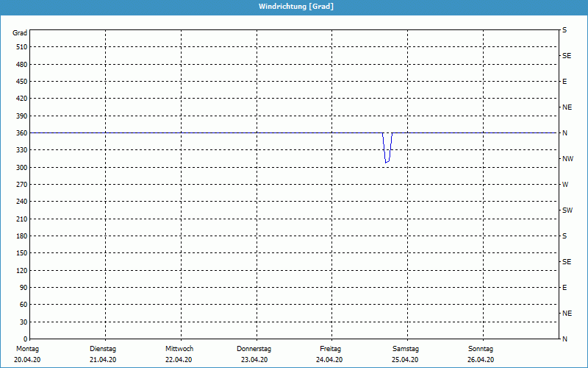The image size is (588, 368).
Task: Select the 270 y-axis value
Action: (22, 185)
